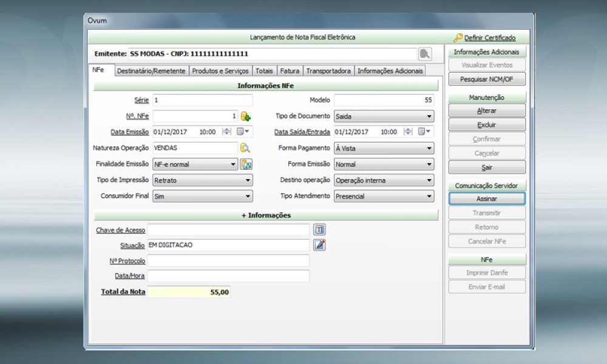Open the Data Saída/Entrada calendar picker
The width and height of the screenshot is (607, 364).
(424, 132)
